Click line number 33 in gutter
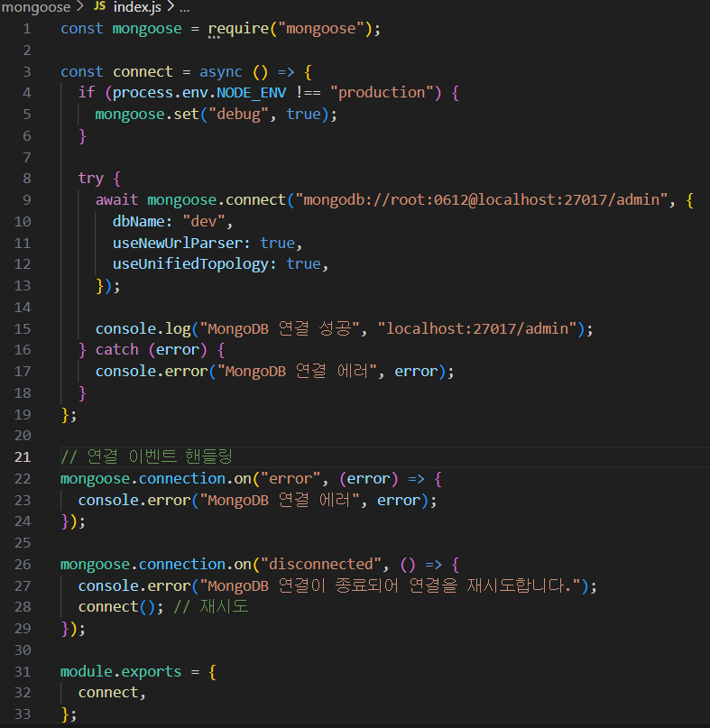 [23, 714]
